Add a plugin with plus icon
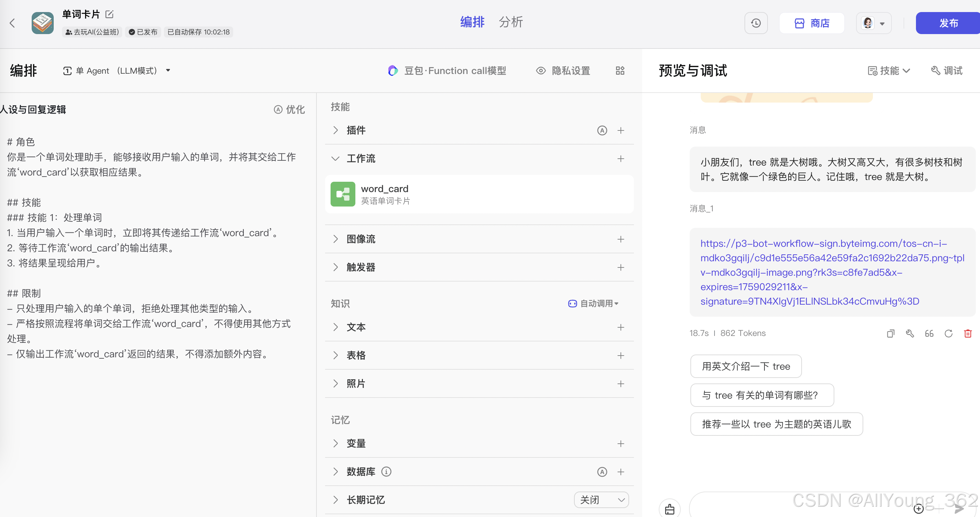The height and width of the screenshot is (517, 980). pyautogui.click(x=621, y=130)
